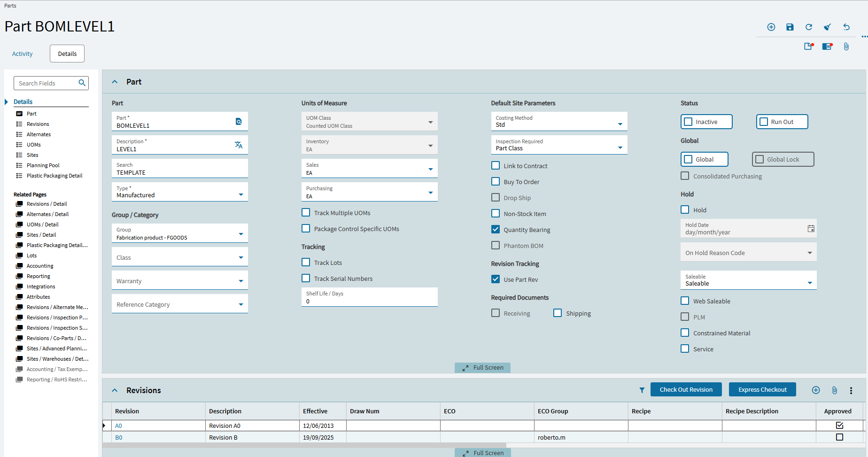This screenshot has height=457, width=868.
Task: Click Check Out Revision button
Action: tap(686, 389)
